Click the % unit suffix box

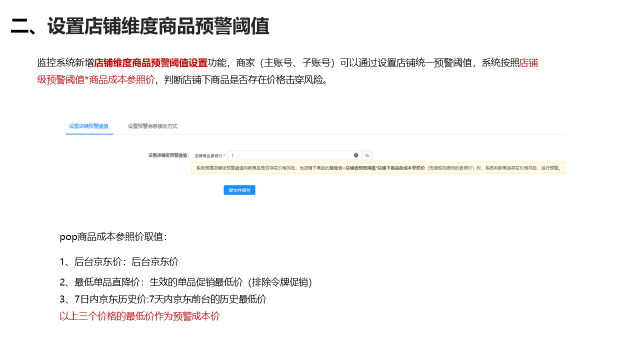click(x=367, y=155)
